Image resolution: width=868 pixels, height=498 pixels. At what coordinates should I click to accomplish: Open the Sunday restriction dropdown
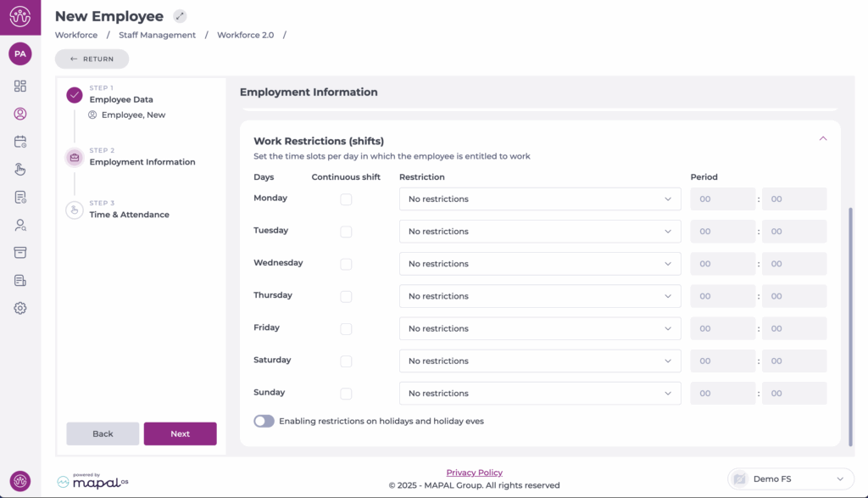(540, 393)
